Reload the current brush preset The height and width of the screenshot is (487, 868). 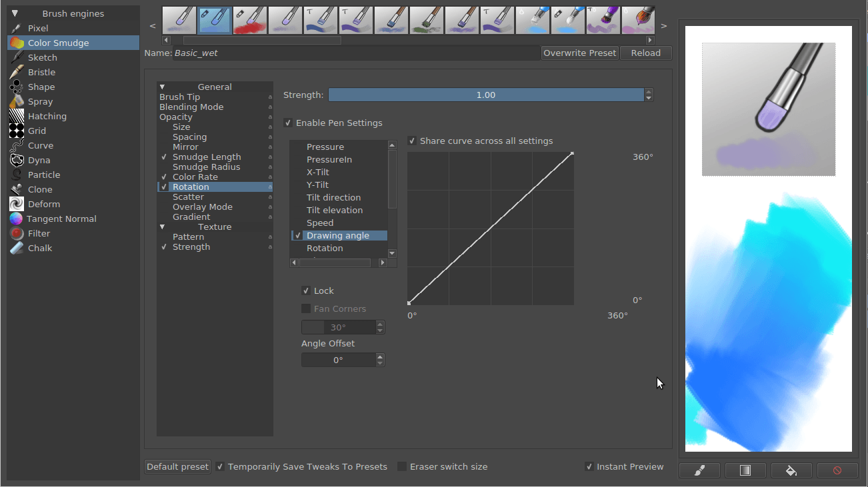point(645,53)
